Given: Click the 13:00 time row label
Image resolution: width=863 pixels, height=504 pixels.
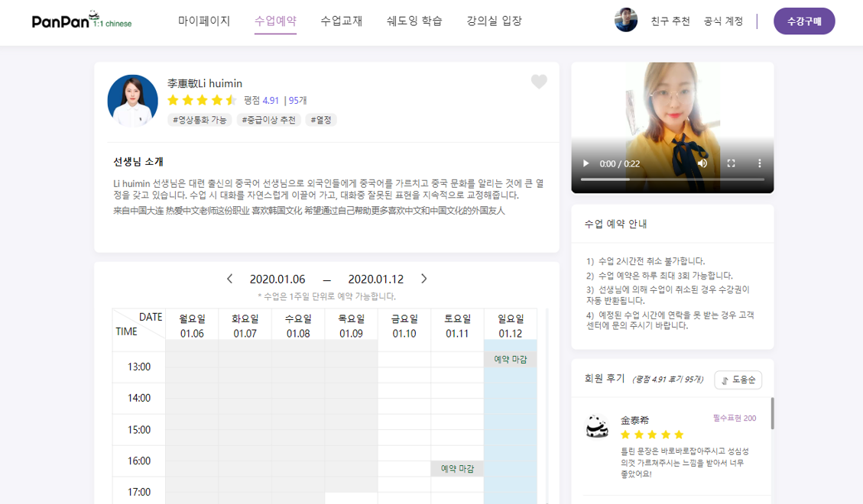Looking at the screenshot, I should [x=138, y=367].
